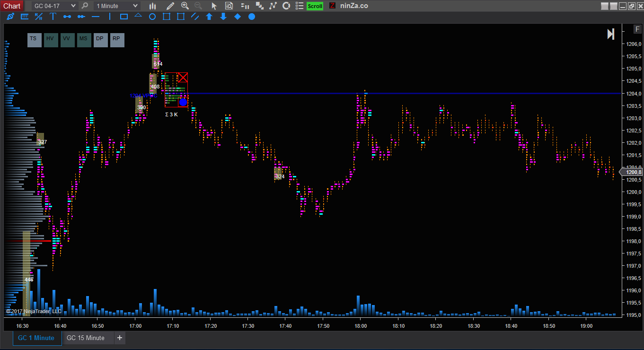Screen dimensions: 644x350
Task: Toggle the TS chart overlay button
Action: (34, 40)
